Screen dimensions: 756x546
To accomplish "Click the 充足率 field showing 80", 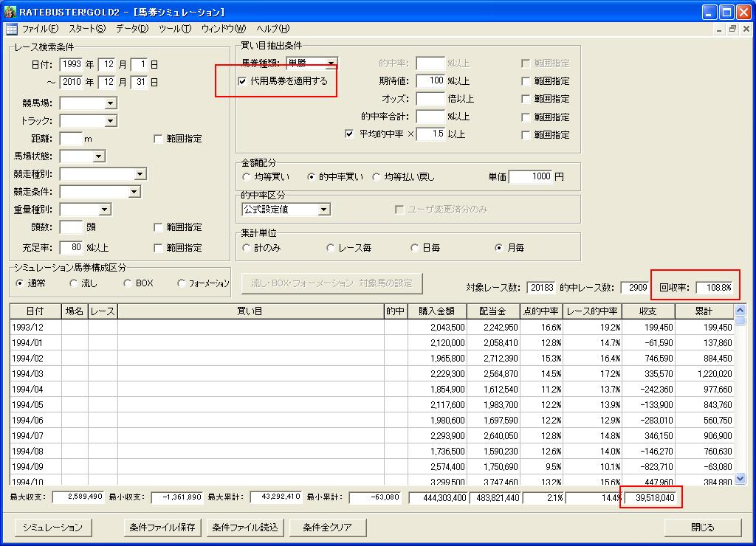I will click(72, 248).
